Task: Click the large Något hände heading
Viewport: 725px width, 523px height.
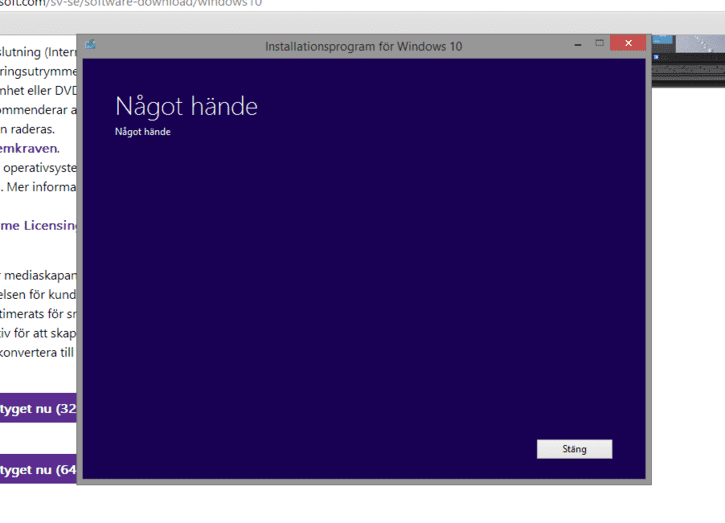Action: (186, 106)
